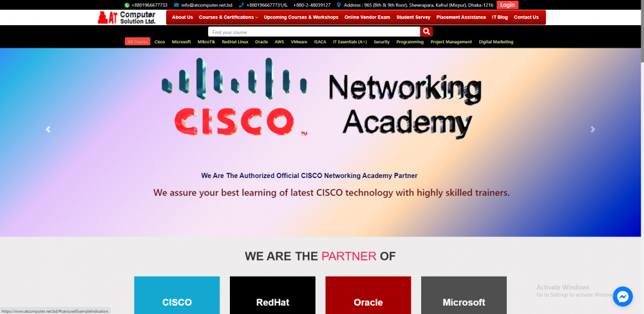Click the +8801966677731/6 phone number
The image size is (644, 314).
click(267, 5)
